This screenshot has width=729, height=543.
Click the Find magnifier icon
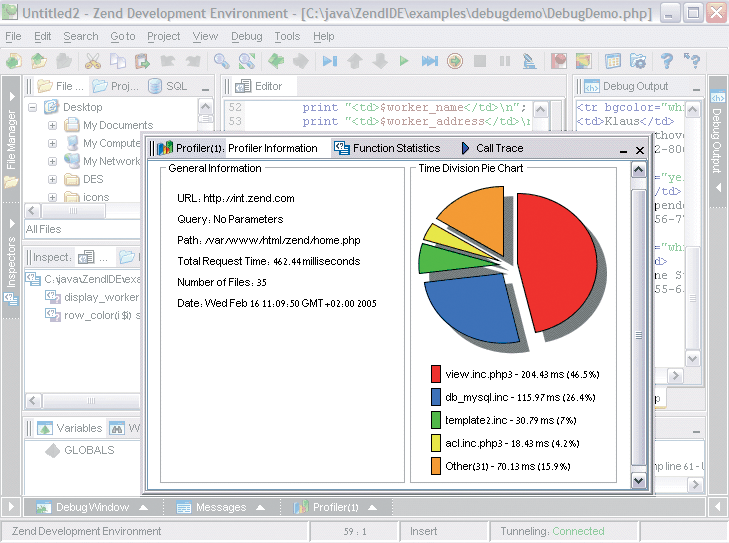[x=222, y=61]
